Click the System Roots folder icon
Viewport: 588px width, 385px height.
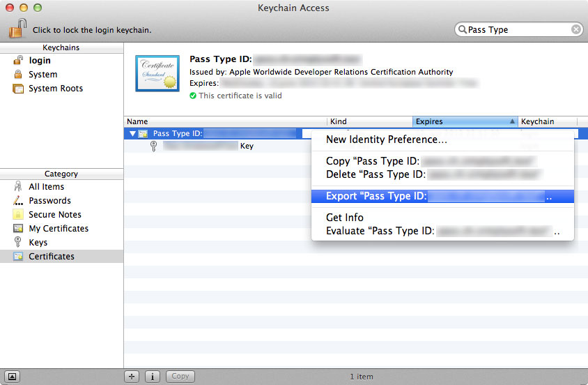(x=18, y=88)
